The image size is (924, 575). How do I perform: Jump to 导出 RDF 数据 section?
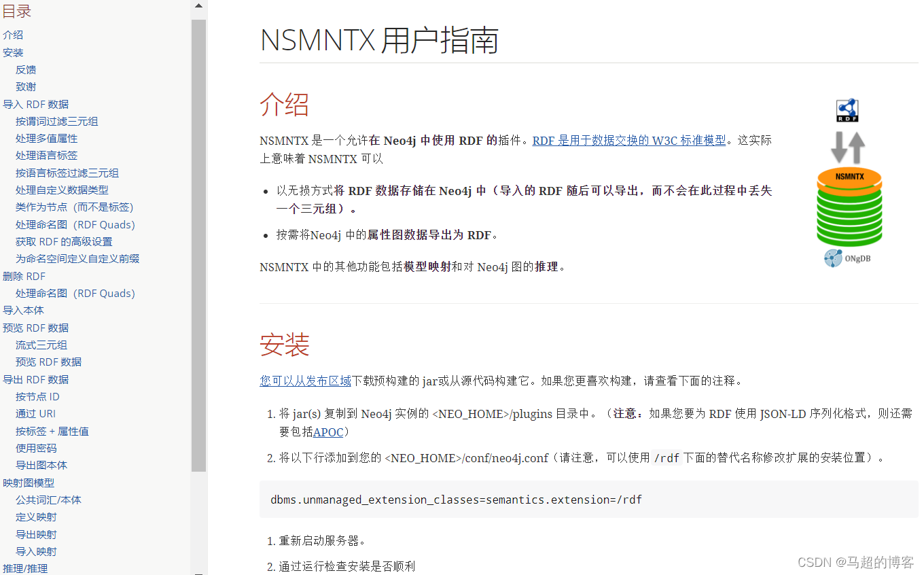pos(36,379)
